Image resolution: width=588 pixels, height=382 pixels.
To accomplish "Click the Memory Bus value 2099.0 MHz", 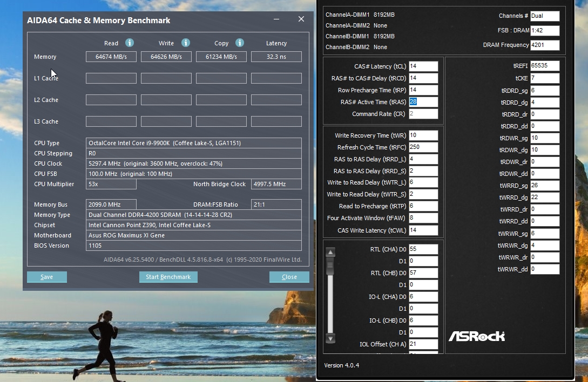I will click(111, 204).
